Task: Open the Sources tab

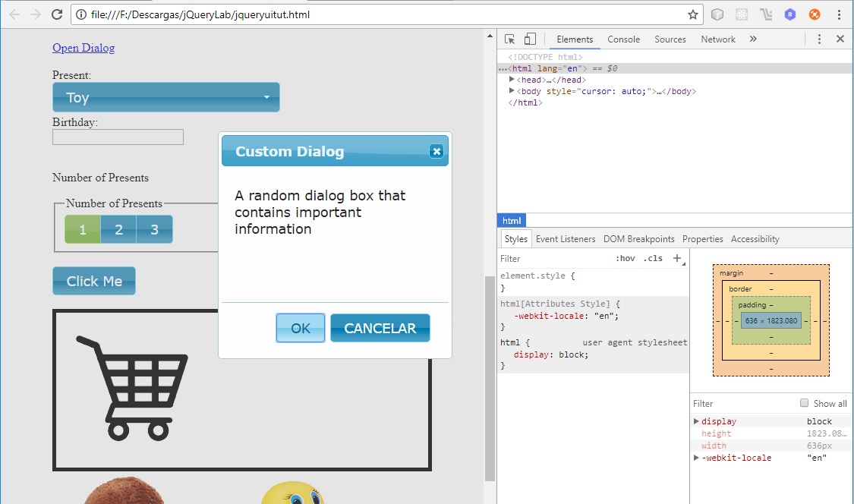Action: coord(670,39)
